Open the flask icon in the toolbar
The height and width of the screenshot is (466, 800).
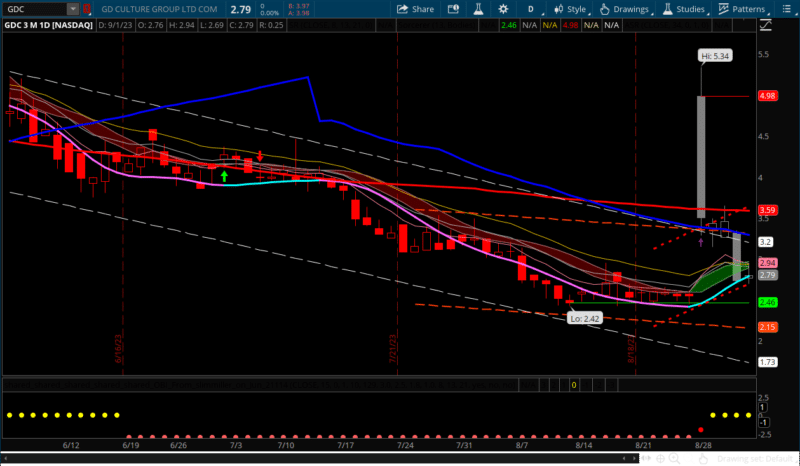(478, 9)
